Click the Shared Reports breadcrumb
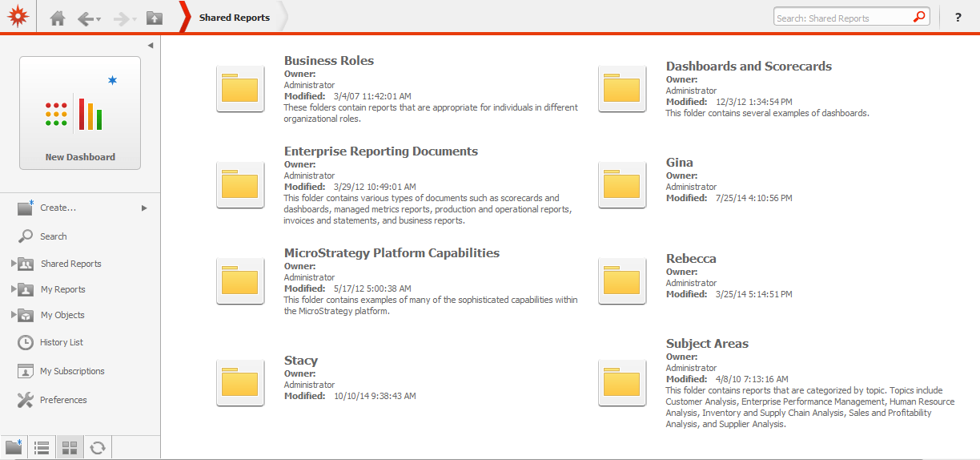The height and width of the screenshot is (460, 980). pyautogui.click(x=235, y=18)
